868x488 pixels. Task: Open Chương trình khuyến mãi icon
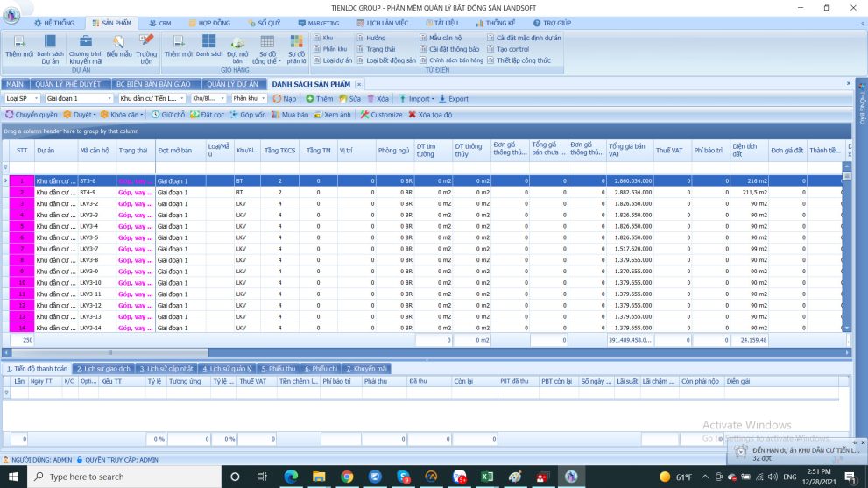pos(85,41)
